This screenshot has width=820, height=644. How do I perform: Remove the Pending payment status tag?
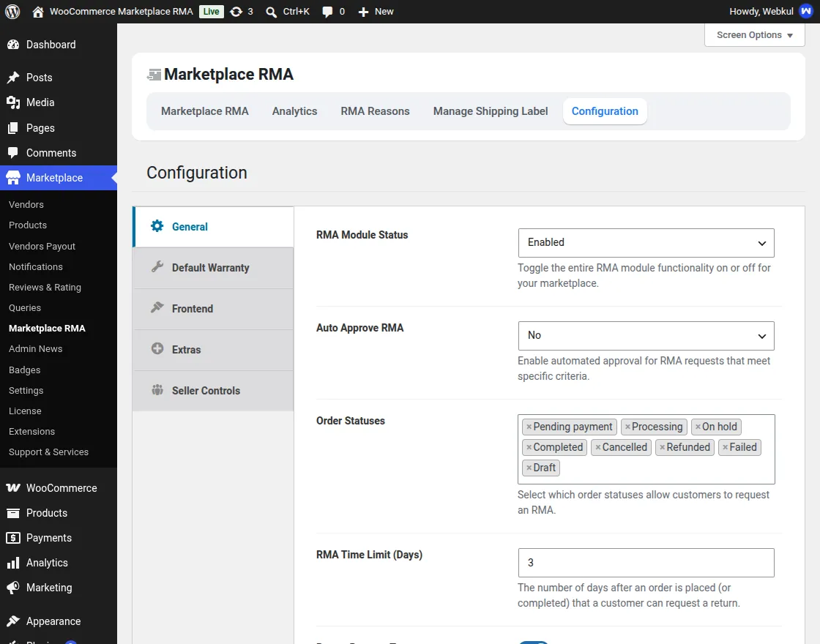pos(529,427)
